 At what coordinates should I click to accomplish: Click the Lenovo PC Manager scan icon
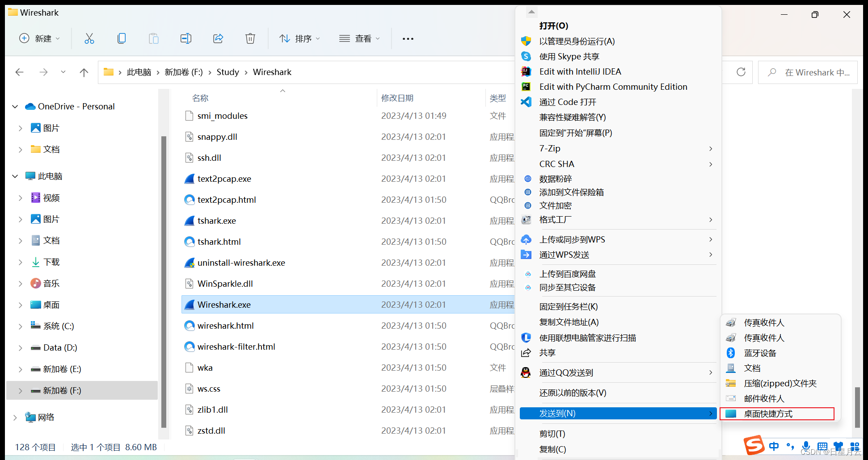click(526, 338)
